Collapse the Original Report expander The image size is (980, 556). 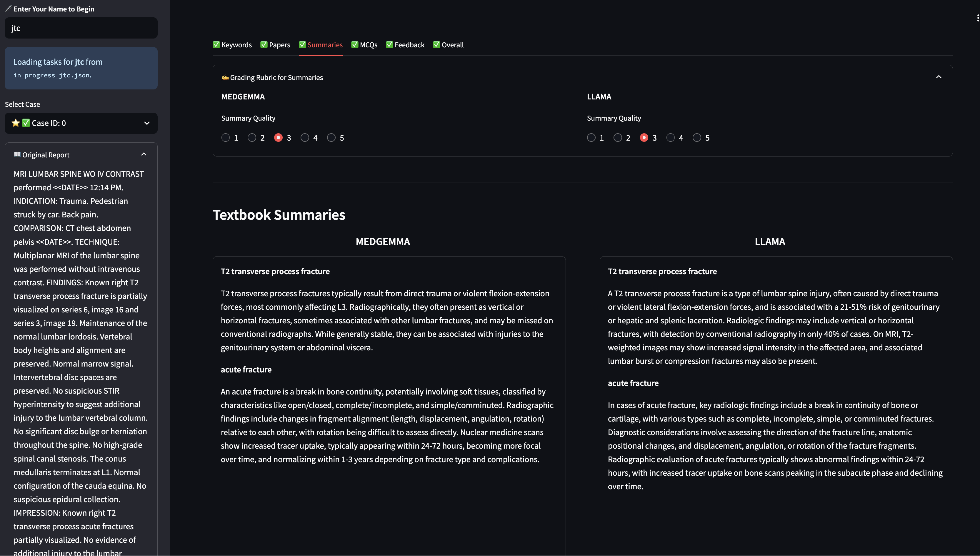click(144, 155)
